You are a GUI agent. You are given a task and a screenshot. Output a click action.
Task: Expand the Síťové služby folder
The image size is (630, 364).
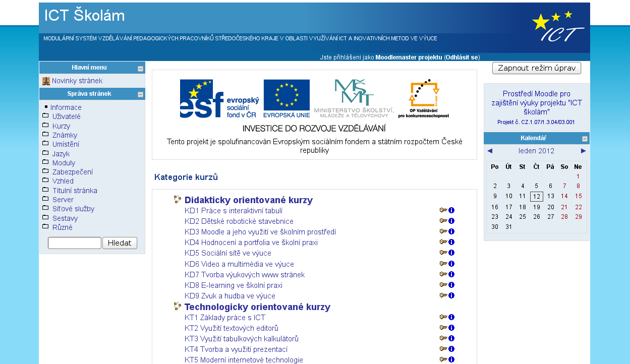point(45,208)
